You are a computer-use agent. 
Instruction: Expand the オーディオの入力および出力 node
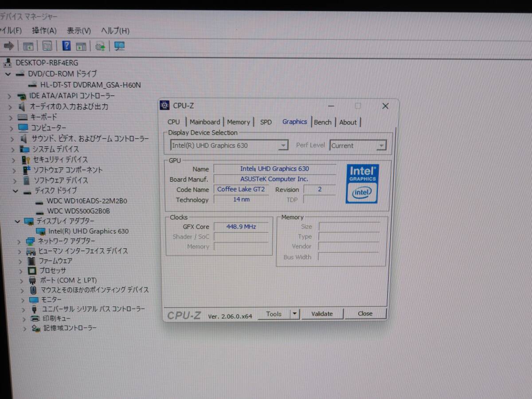(x=10, y=107)
